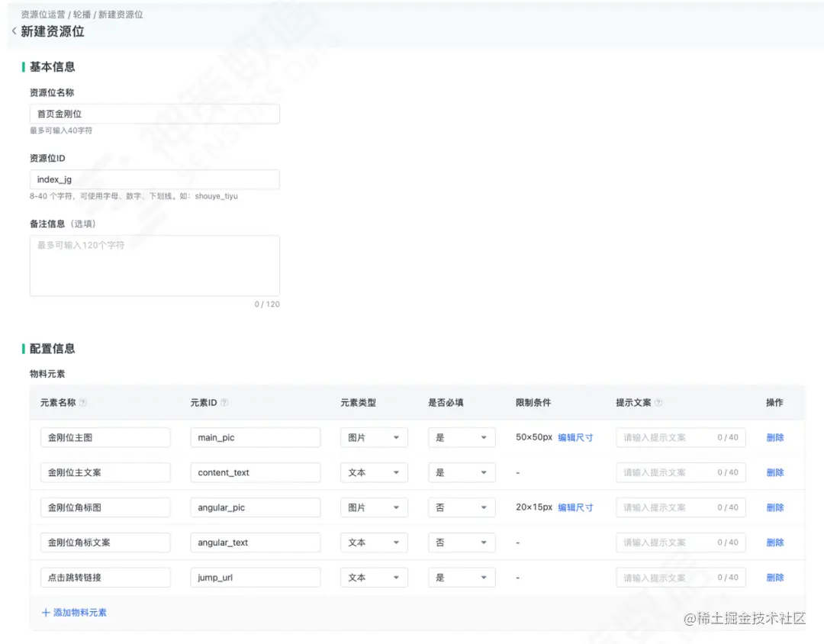
Task: Focus the 备注信息 textarea
Action: click(154, 266)
